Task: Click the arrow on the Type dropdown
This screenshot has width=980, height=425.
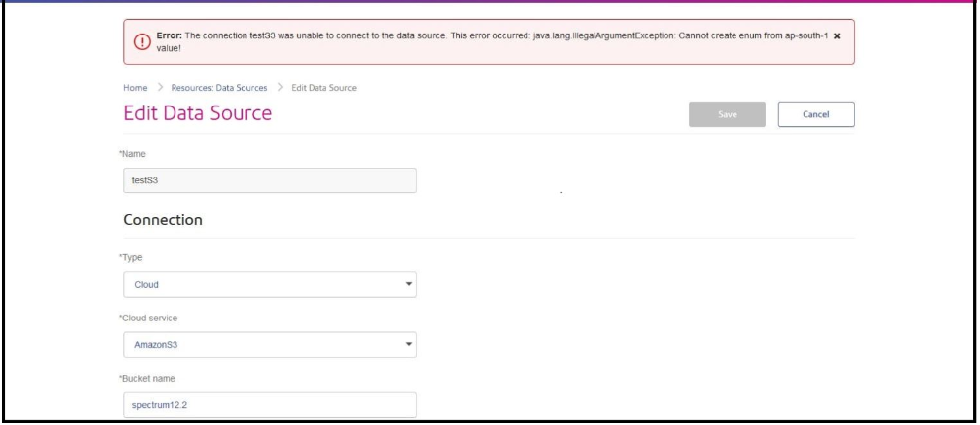Action: tap(409, 285)
